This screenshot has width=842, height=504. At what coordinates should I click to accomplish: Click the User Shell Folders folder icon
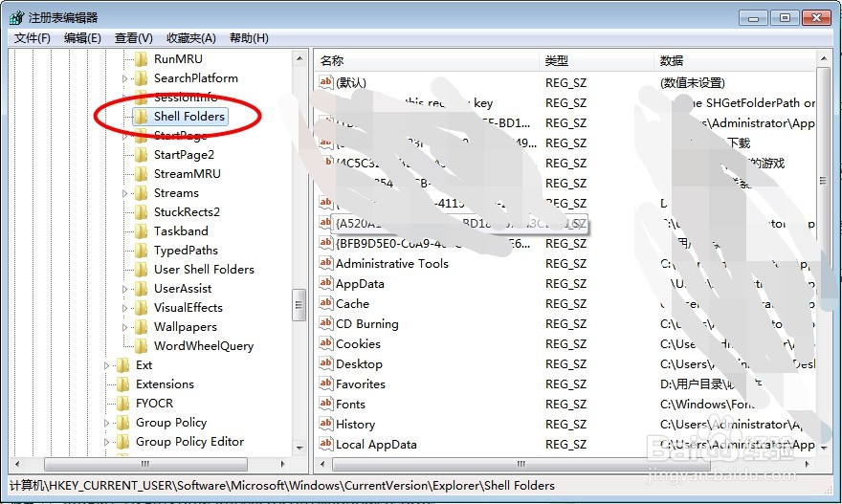click(x=141, y=270)
